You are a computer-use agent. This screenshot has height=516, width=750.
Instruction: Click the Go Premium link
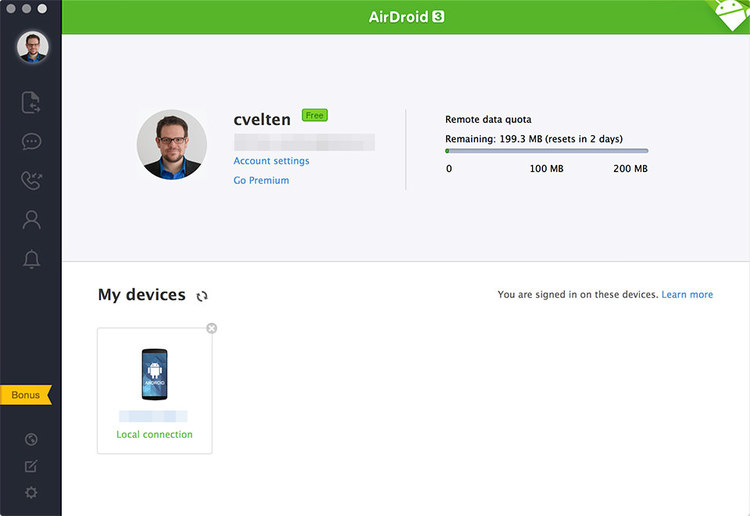tap(261, 180)
